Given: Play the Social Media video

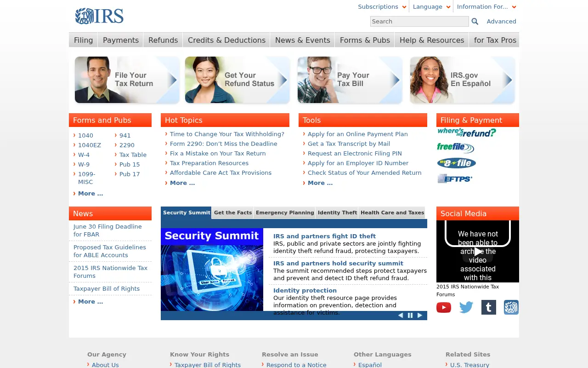Looking at the screenshot, I should tap(478, 252).
